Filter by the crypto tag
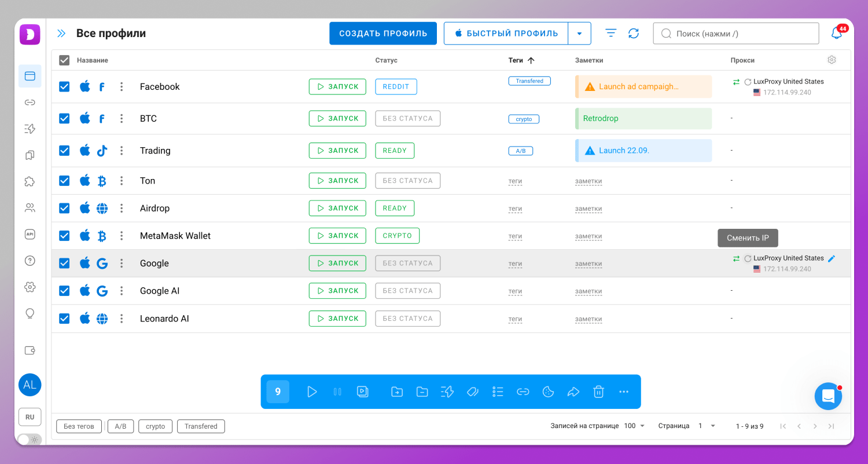868x464 pixels. pos(155,426)
